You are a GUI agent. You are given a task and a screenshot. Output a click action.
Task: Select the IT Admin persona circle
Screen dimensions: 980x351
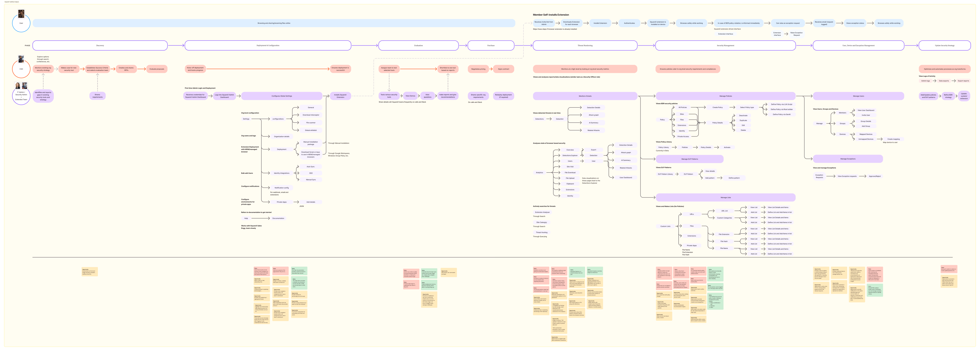coord(21,96)
